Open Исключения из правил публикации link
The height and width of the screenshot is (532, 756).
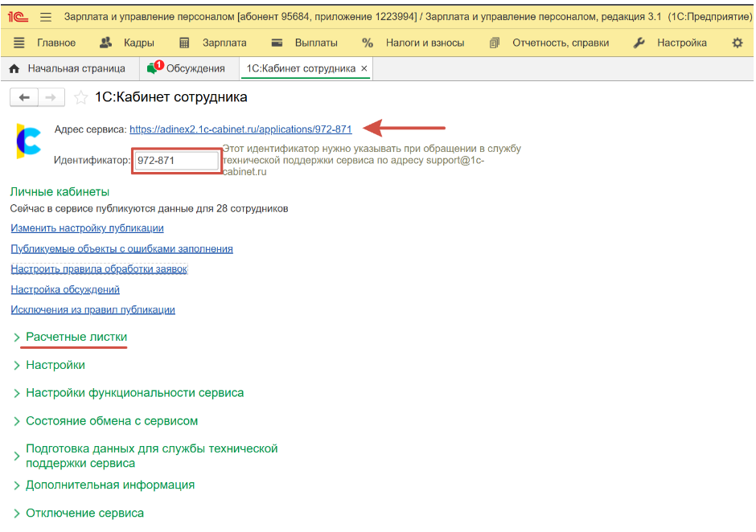[x=92, y=310]
